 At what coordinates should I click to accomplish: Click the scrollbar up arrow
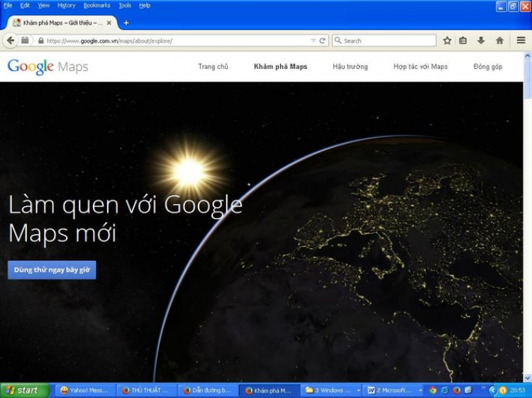[528, 55]
